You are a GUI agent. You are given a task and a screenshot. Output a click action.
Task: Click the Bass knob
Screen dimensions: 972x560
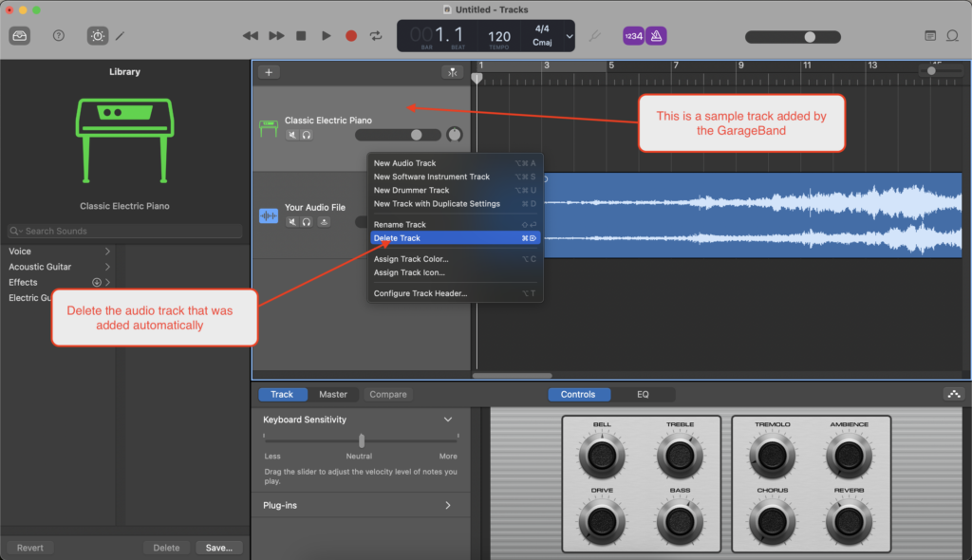680,521
